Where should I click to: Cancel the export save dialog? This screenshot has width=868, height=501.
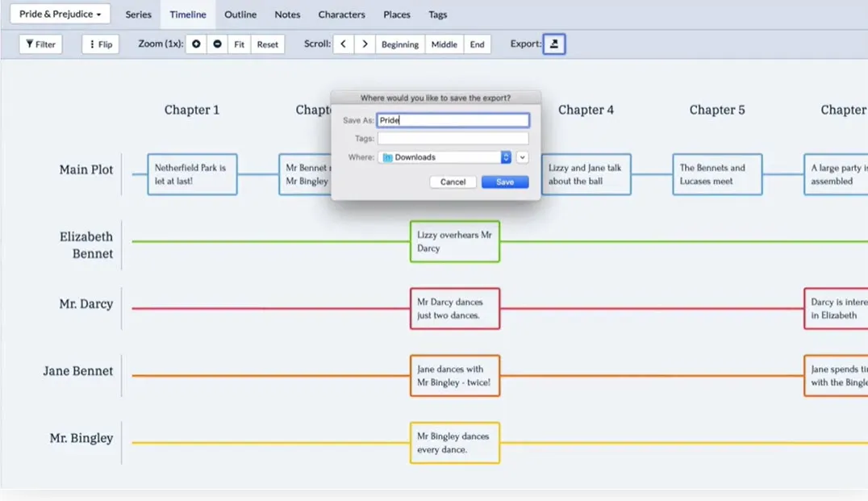pos(453,182)
